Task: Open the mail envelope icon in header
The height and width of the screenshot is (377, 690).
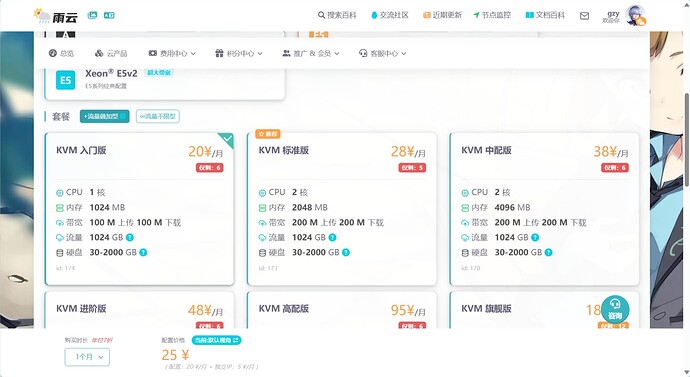Action: pos(584,16)
